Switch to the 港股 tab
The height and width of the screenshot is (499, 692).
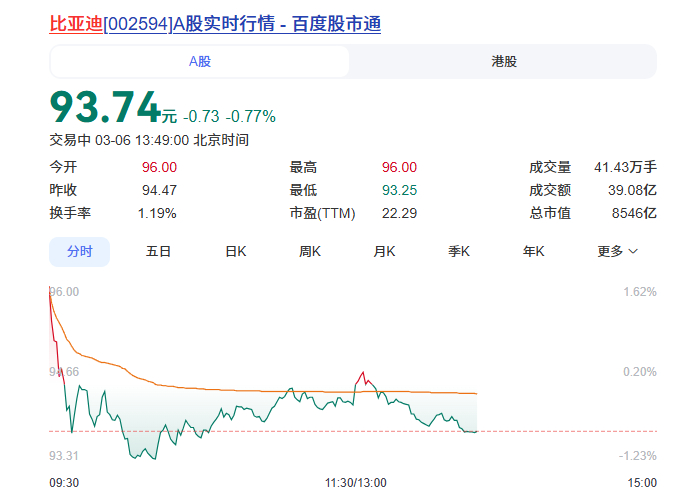(504, 61)
